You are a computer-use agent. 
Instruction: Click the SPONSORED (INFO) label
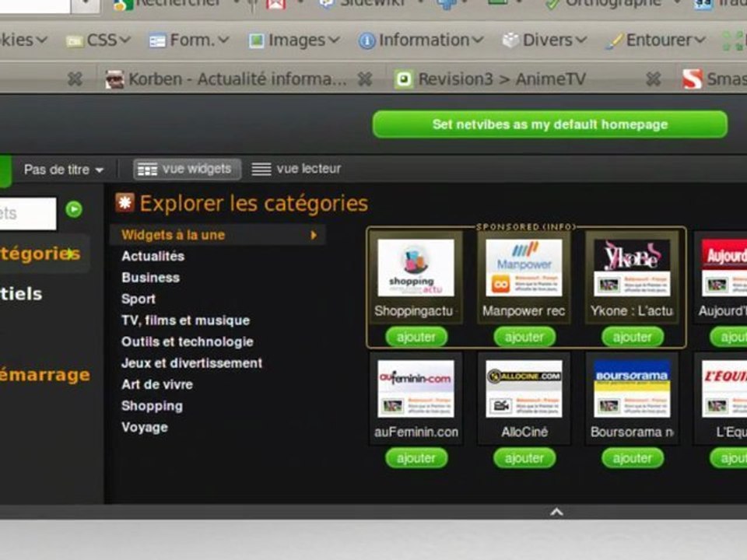pos(527,227)
